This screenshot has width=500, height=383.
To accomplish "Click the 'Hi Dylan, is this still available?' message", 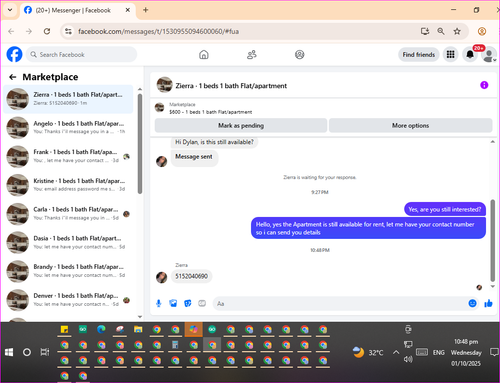I will point(214,142).
